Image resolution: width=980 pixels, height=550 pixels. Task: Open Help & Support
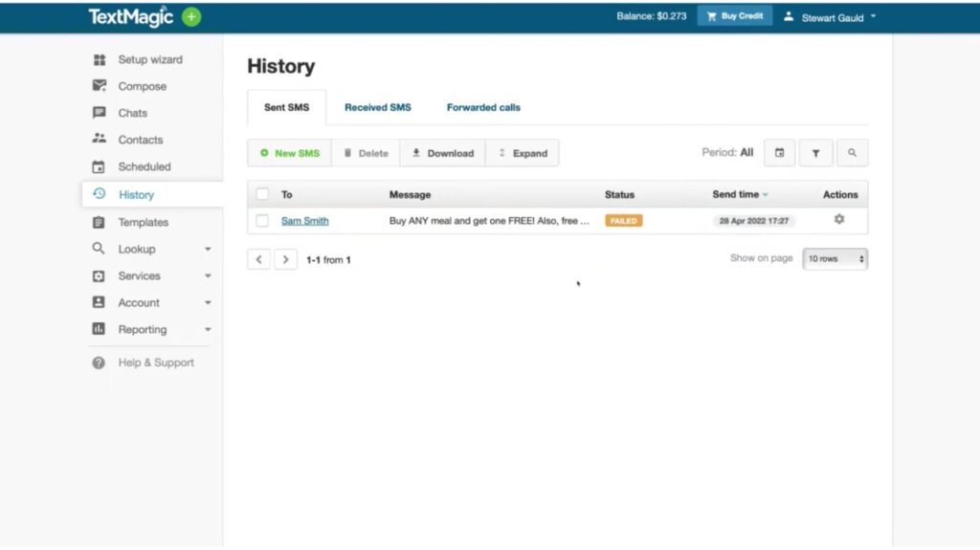[156, 363]
